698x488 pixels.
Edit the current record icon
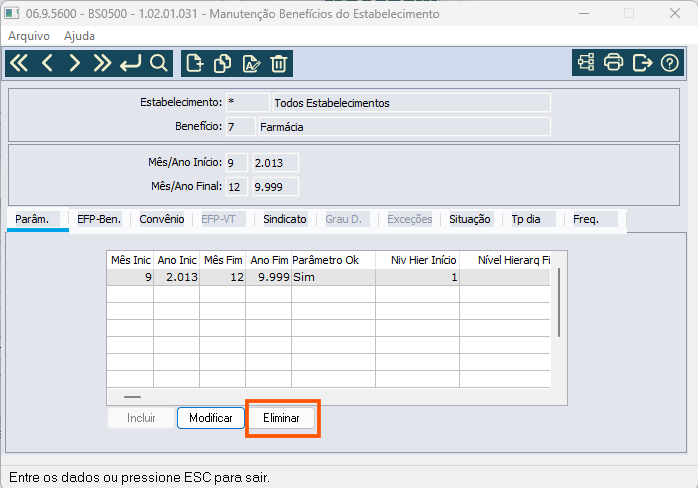click(251, 63)
